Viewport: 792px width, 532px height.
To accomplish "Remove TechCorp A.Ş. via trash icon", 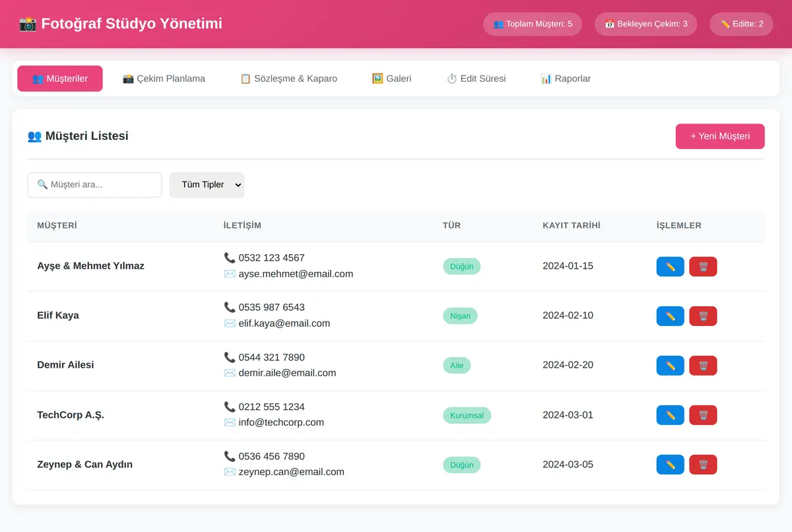I will click(x=703, y=415).
